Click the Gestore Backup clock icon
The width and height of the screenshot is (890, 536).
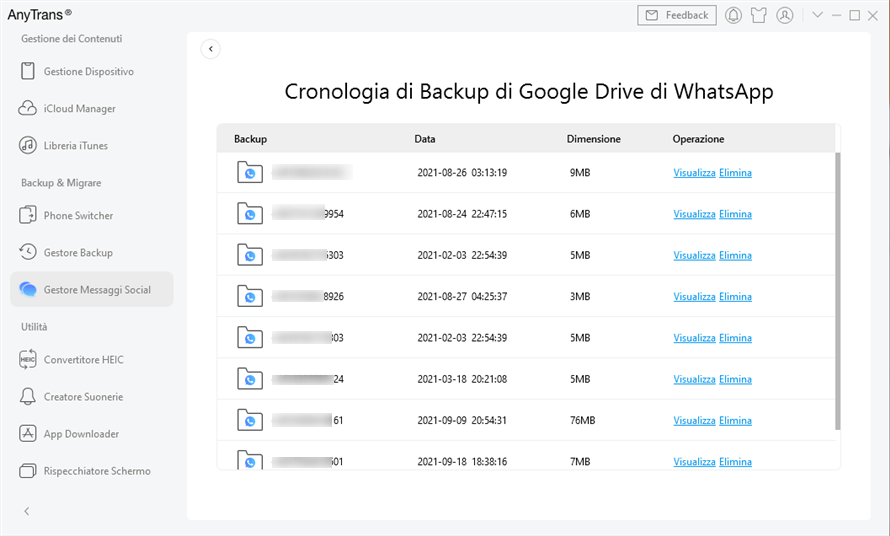click(x=27, y=252)
